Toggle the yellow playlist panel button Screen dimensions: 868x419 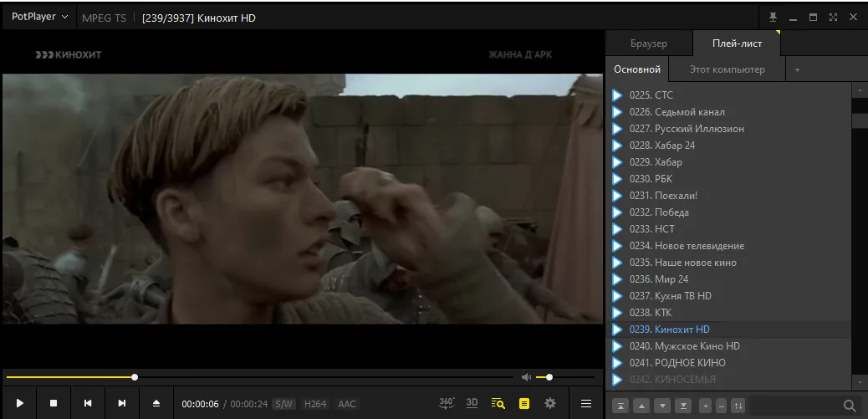(524, 403)
